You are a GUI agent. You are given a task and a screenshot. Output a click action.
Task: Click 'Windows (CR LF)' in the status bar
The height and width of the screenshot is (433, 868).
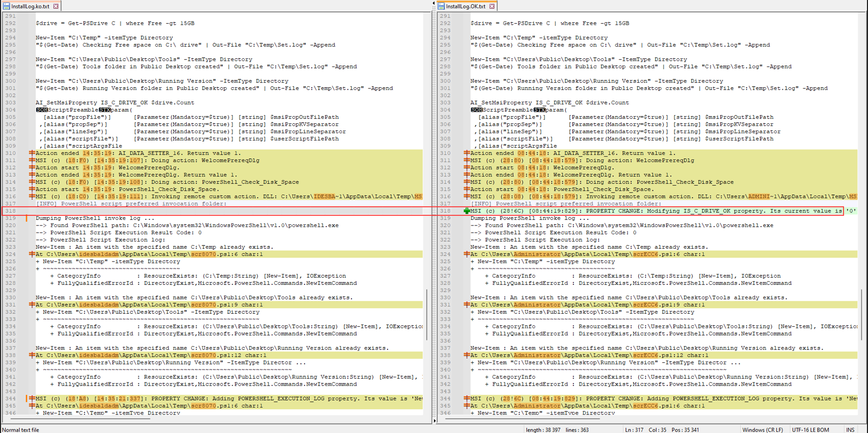[x=762, y=429]
